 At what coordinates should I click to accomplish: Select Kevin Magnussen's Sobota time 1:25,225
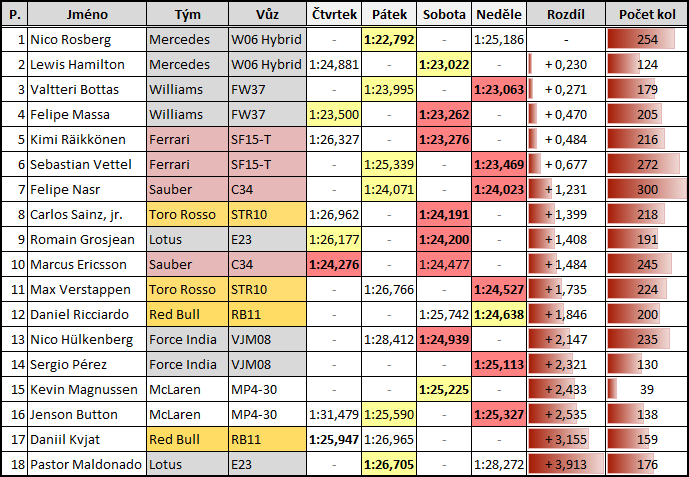tap(445, 390)
